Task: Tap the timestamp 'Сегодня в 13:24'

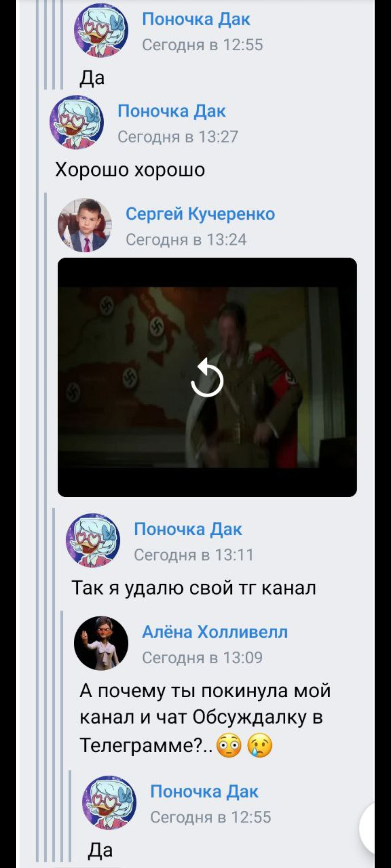Action: 186,239
